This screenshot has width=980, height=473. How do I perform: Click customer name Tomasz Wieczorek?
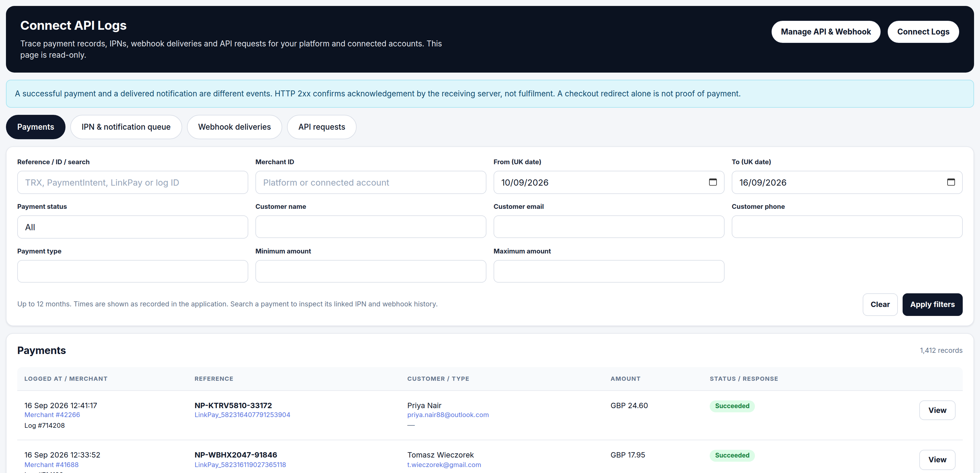point(441,455)
